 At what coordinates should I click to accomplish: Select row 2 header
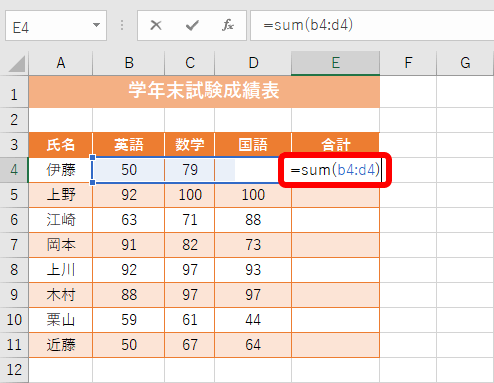tap(14, 120)
